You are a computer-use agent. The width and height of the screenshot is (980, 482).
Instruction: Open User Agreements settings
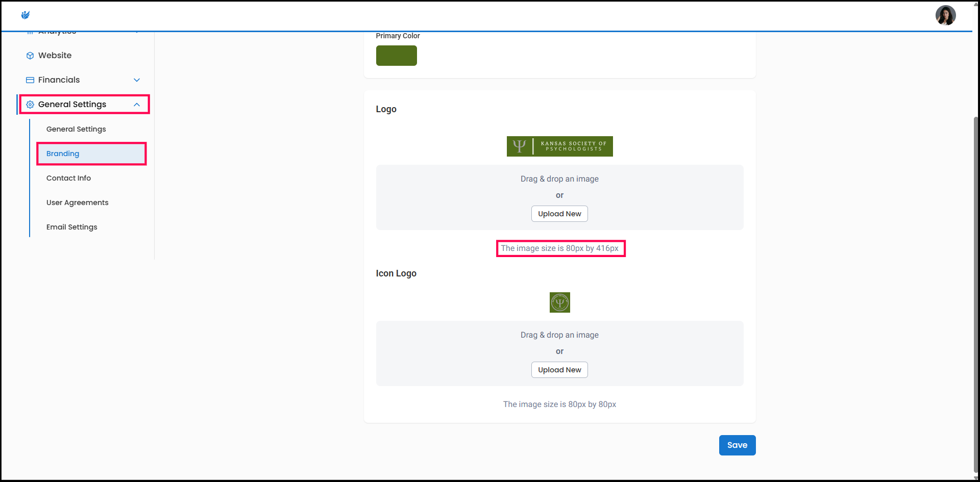click(77, 202)
